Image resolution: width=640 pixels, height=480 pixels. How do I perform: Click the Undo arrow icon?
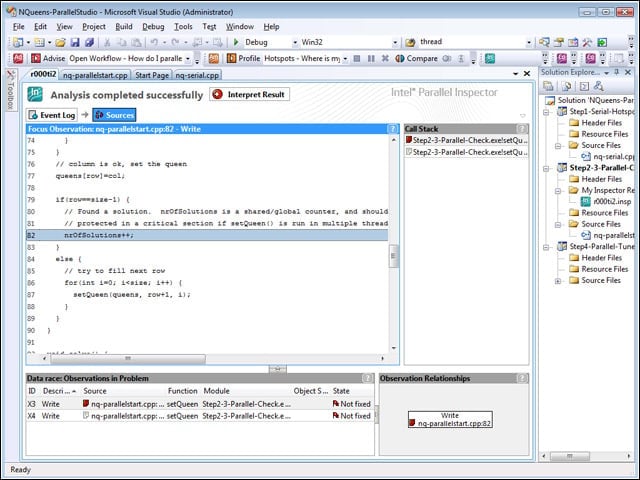[154, 42]
